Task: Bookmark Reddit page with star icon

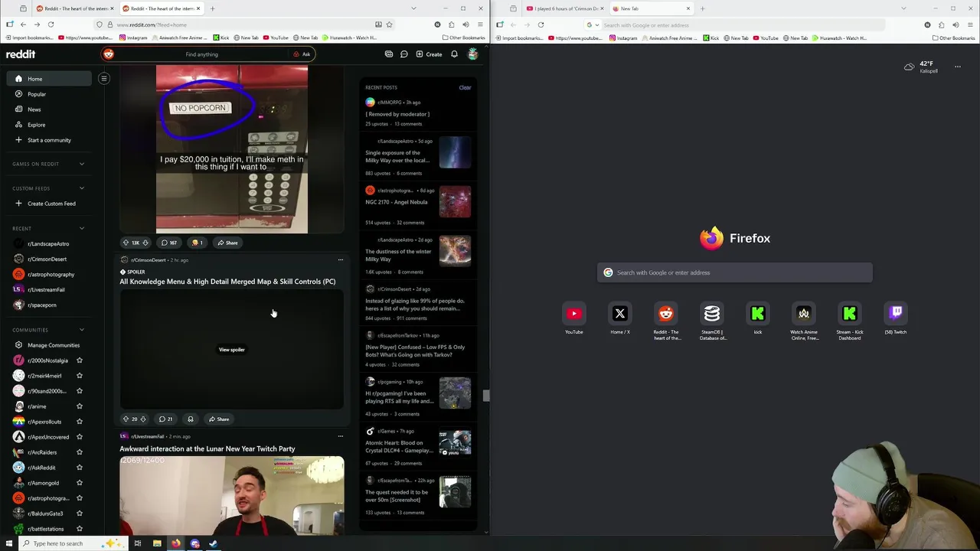Action: tap(389, 24)
